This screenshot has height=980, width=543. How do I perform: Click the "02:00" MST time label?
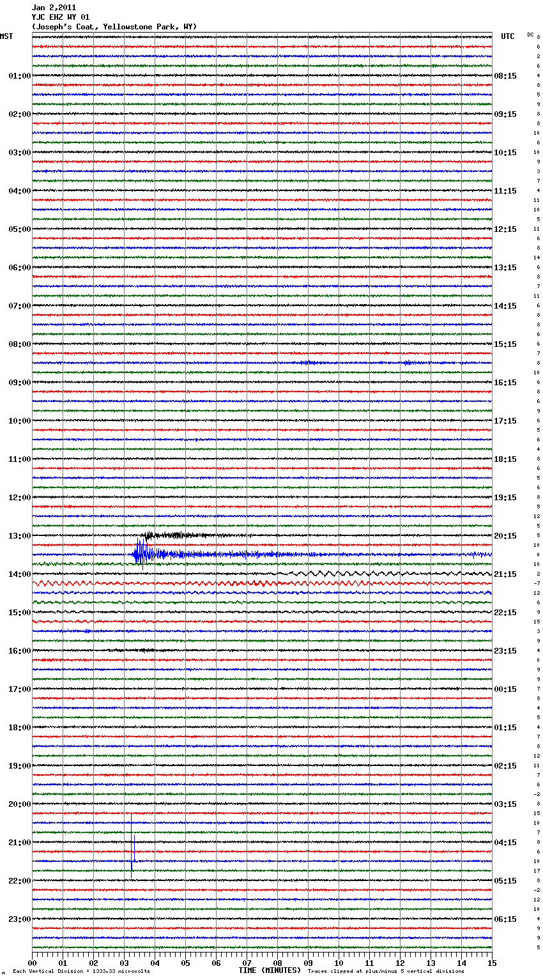(x=20, y=114)
